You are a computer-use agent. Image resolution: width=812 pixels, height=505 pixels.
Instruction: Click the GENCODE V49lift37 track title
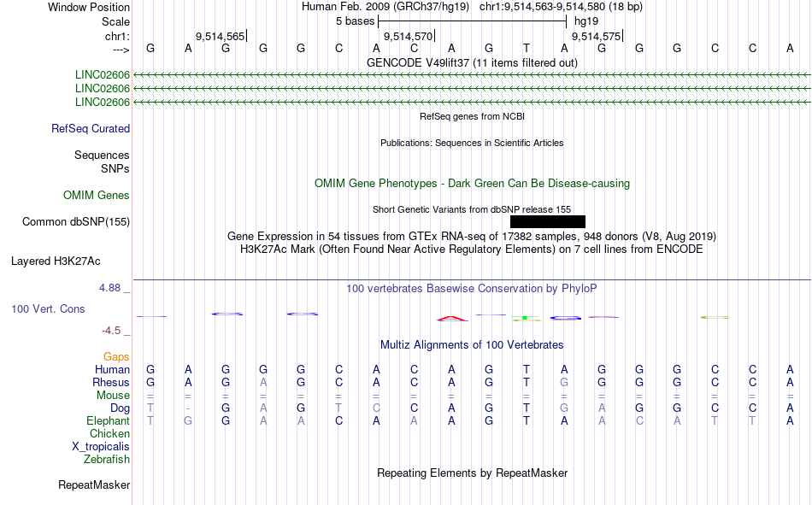point(472,62)
